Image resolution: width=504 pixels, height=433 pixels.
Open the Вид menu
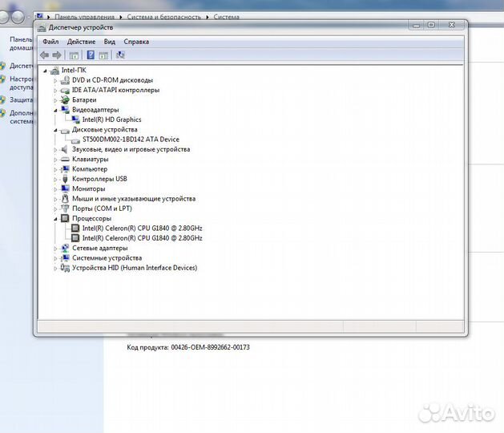click(x=109, y=42)
